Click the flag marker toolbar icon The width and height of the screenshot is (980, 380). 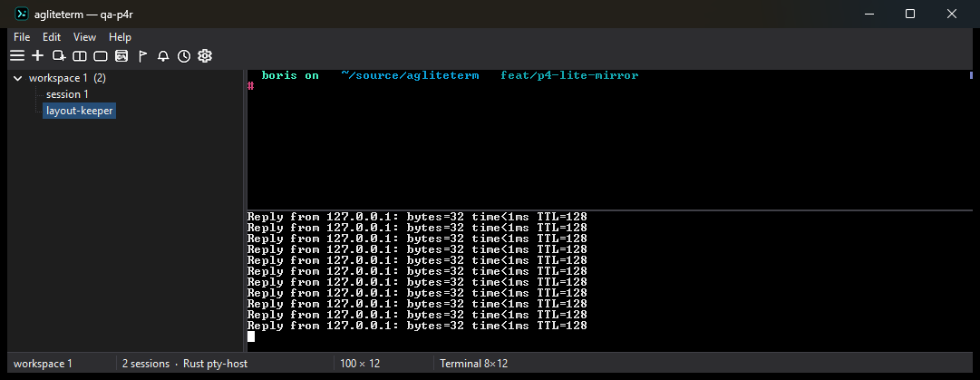[142, 56]
